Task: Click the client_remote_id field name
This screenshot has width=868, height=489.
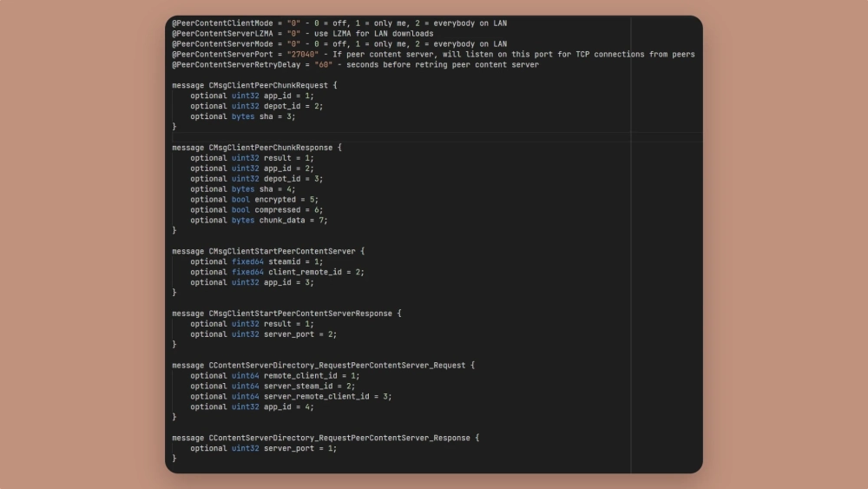Action: (x=306, y=272)
